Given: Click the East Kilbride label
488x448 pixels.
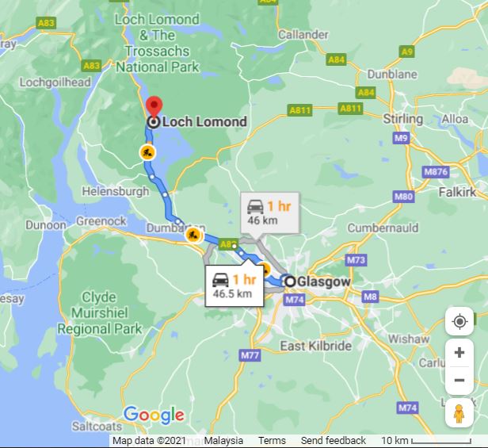Looking at the screenshot, I should 316,346.
